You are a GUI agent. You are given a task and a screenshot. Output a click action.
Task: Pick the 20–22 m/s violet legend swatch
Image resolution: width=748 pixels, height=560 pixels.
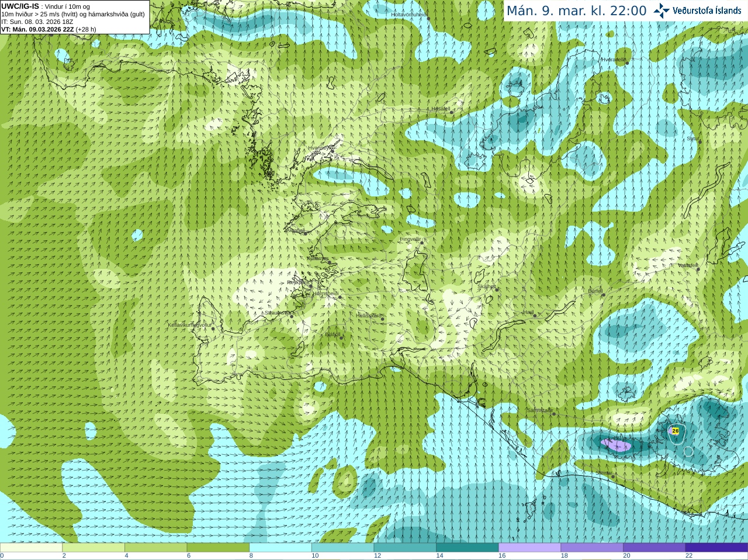[x=654, y=548]
